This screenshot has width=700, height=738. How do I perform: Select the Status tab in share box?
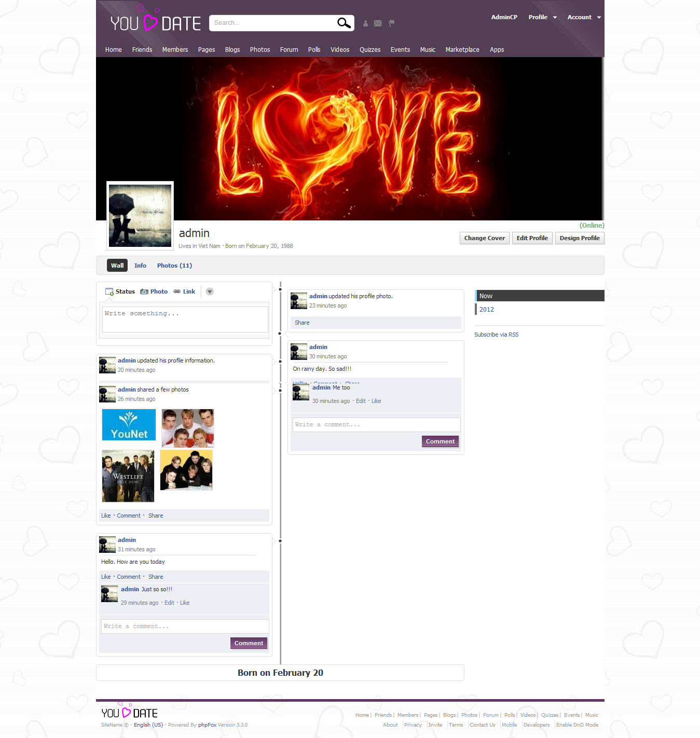click(x=120, y=291)
